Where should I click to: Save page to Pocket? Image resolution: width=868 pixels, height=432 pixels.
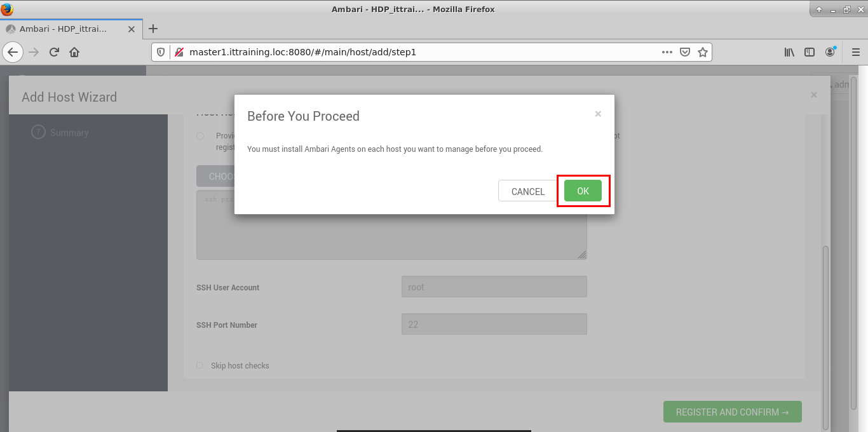pos(685,52)
